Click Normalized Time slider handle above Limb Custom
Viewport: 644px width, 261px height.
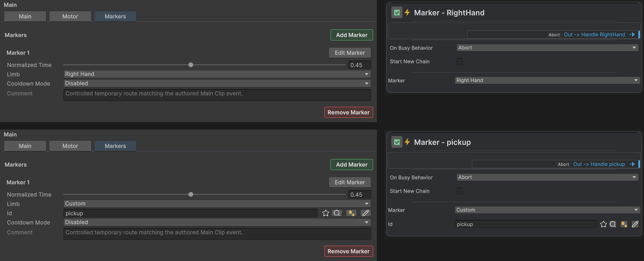pos(191,194)
